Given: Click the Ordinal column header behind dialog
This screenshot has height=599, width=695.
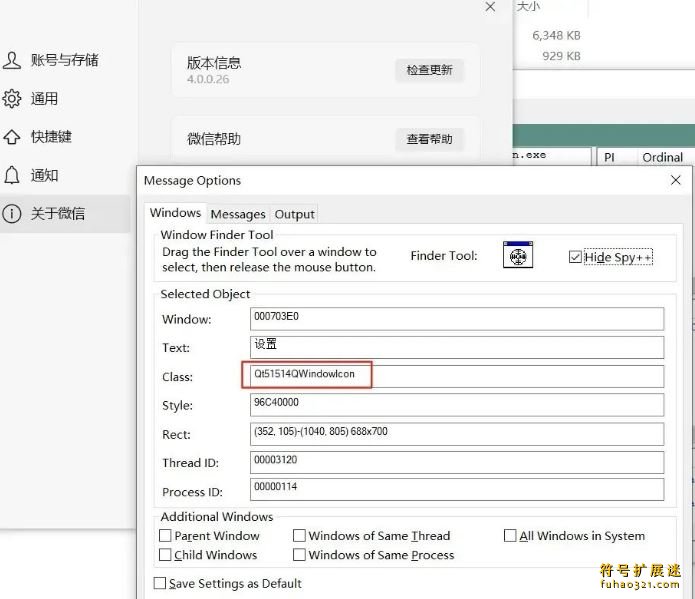Looking at the screenshot, I should point(663,157).
